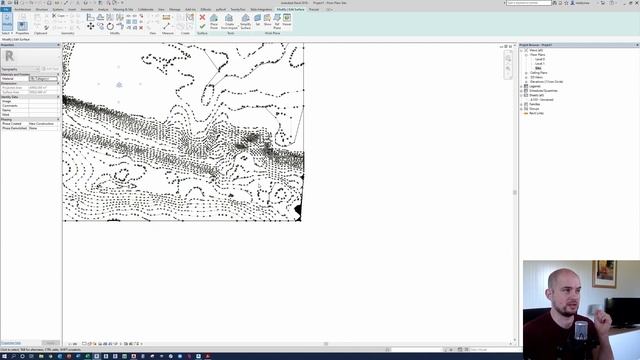
Task: Click the aligned dimension icon above Measure
Action: pos(166,17)
